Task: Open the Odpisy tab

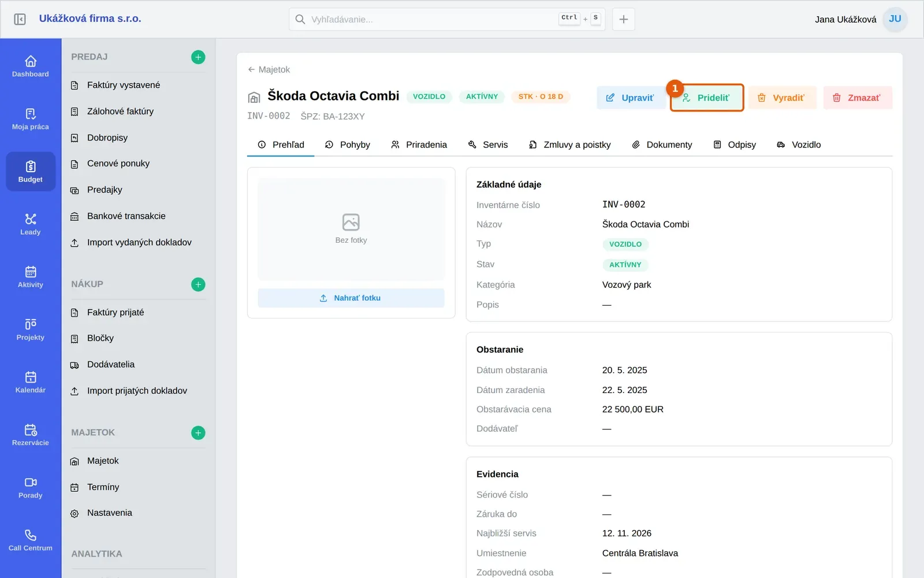Action: point(735,144)
